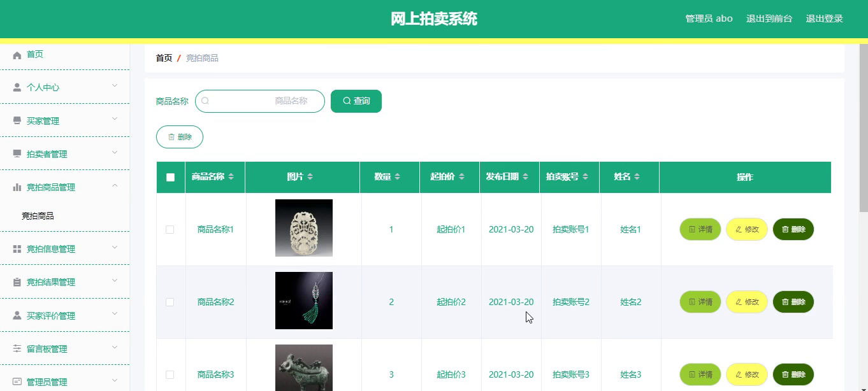The width and height of the screenshot is (868, 391).
Task: Click the 商品名称 search input field
Action: [260, 101]
